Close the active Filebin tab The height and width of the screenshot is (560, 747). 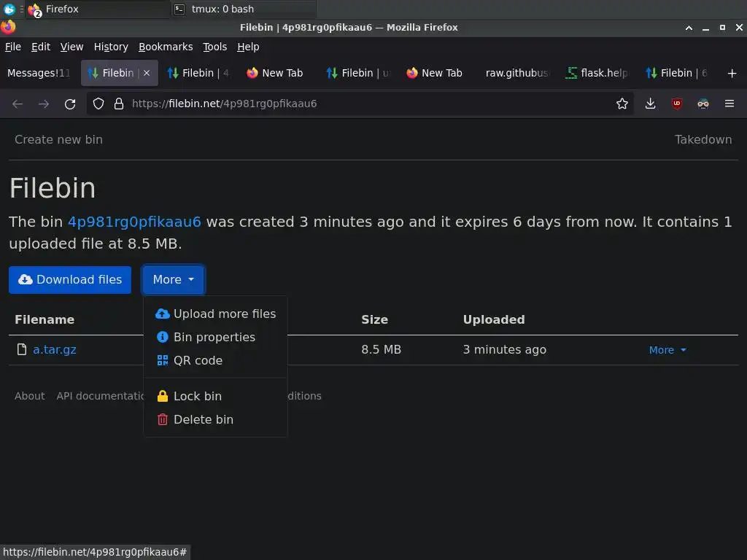[147, 73]
